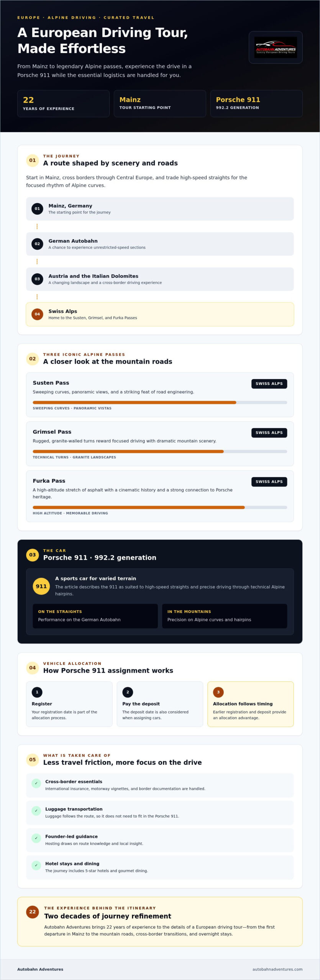320x980 pixels.
Task: Click the 02 German Autobahn step marker
Action: [37, 243]
